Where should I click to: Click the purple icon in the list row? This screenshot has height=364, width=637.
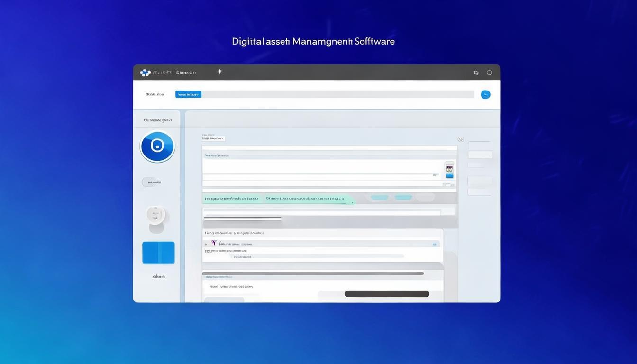click(x=214, y=243)
